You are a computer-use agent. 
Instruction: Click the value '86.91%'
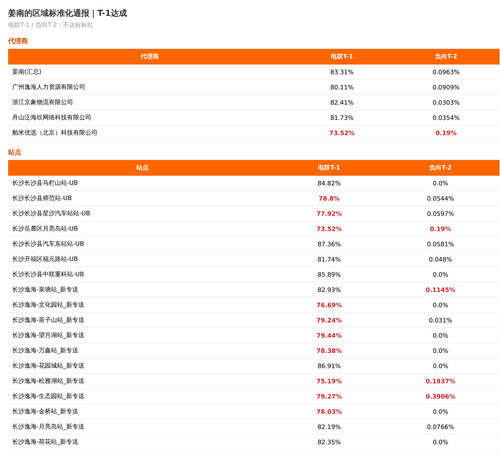[329, 366]
